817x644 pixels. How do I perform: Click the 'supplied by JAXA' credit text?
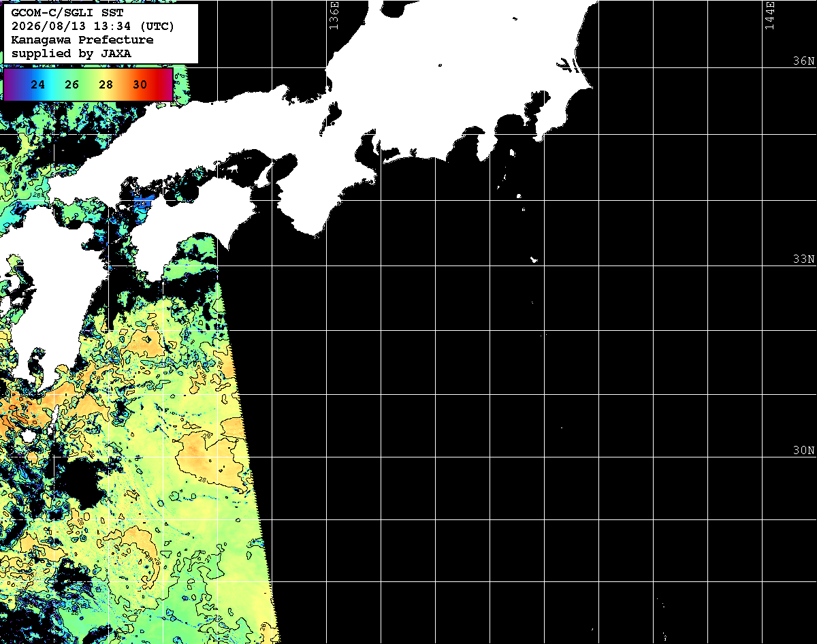click(x=71, y=53)
